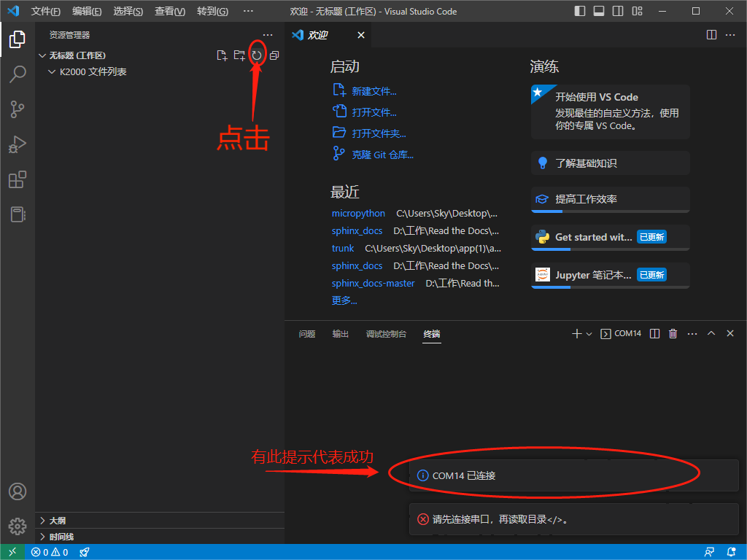
Task: Open notifications bell in status bar
Action: click(x=732, y=553)
